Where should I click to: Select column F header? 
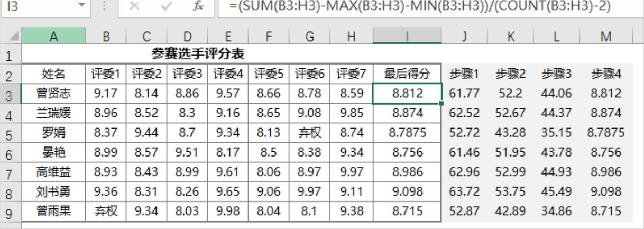click(269, 36)
